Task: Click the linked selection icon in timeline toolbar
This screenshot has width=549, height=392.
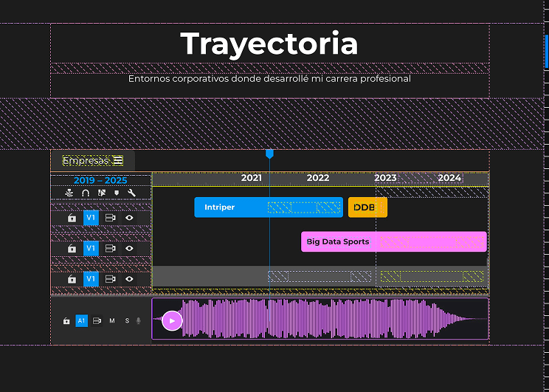Action: (101, 193)
